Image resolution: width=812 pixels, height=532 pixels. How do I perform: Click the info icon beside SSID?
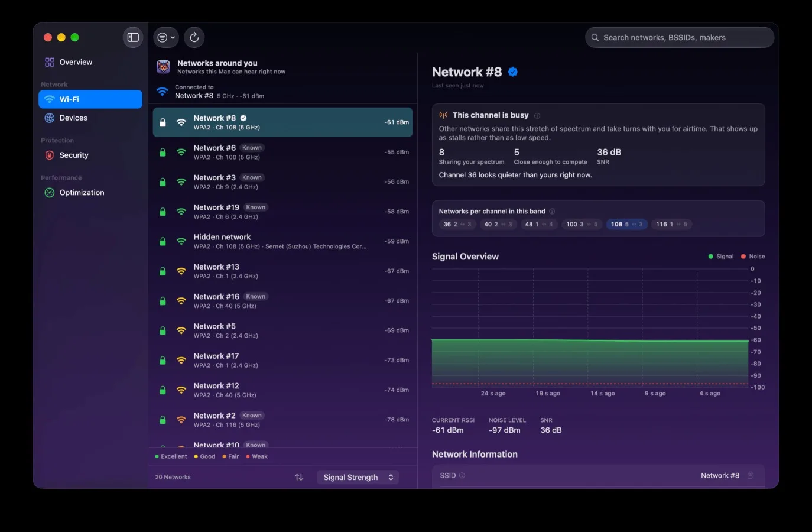tap(462, 476)
